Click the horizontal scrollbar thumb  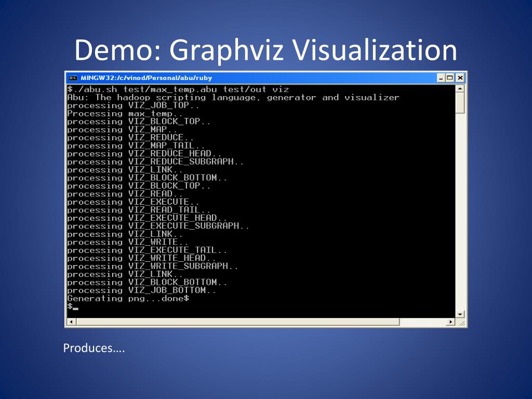238,322
